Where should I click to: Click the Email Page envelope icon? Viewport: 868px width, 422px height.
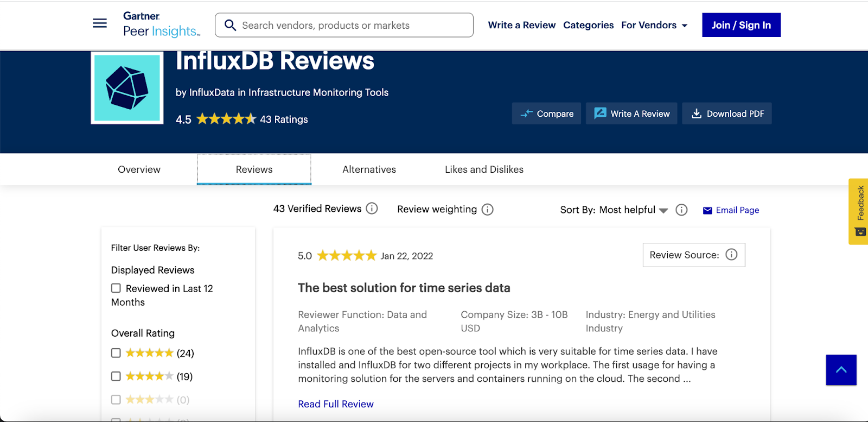(707, 211)
